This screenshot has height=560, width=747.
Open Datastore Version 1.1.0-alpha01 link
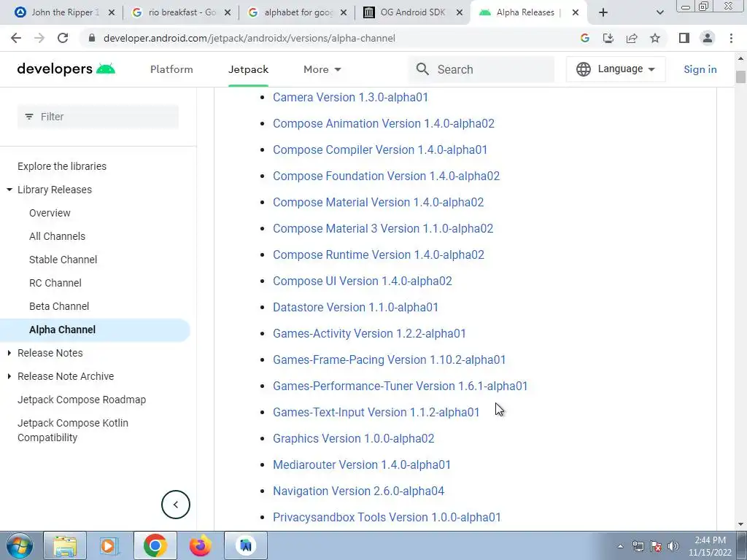(355, 307)
